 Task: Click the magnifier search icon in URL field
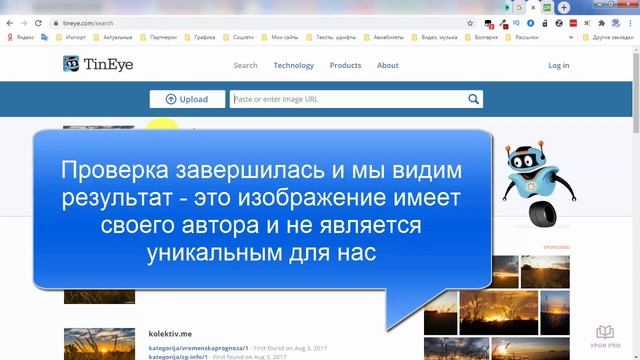[473, 99]
